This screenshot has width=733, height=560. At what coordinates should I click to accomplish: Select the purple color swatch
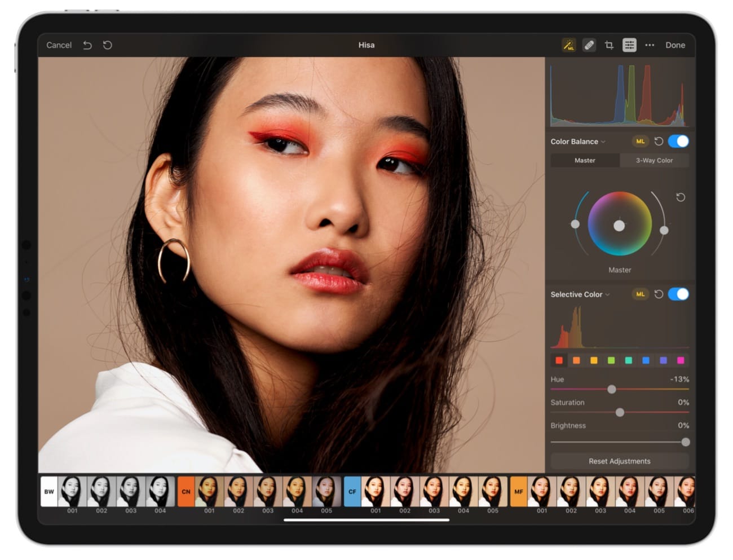(x=664, y=360)
